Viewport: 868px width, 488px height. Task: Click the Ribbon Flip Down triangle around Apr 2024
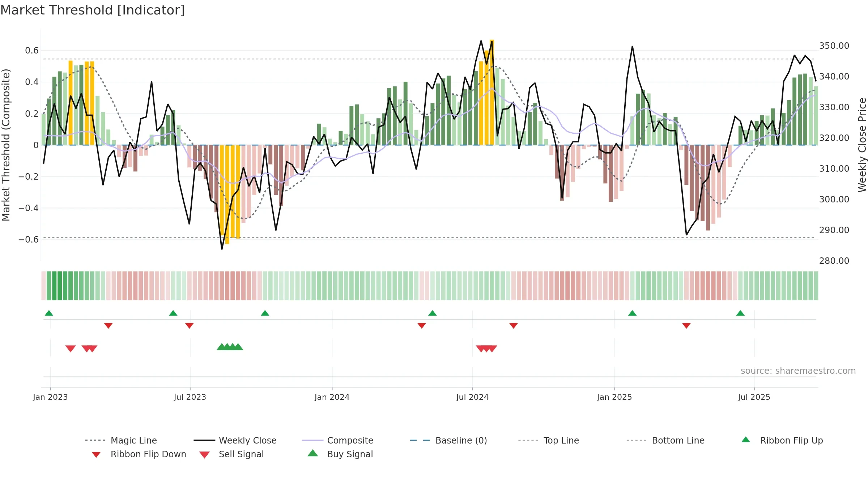[x=422, y=325]
